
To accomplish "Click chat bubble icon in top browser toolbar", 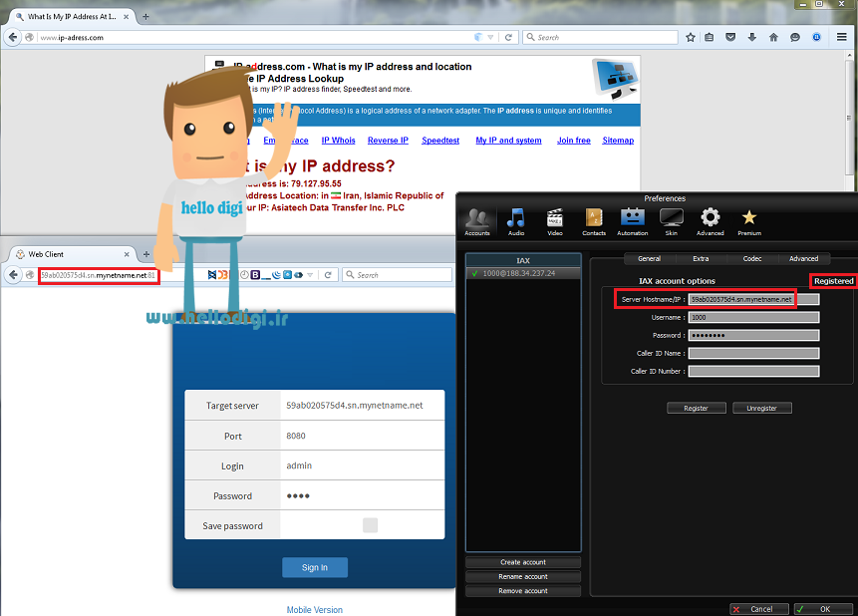I will (x=795, y=37).
